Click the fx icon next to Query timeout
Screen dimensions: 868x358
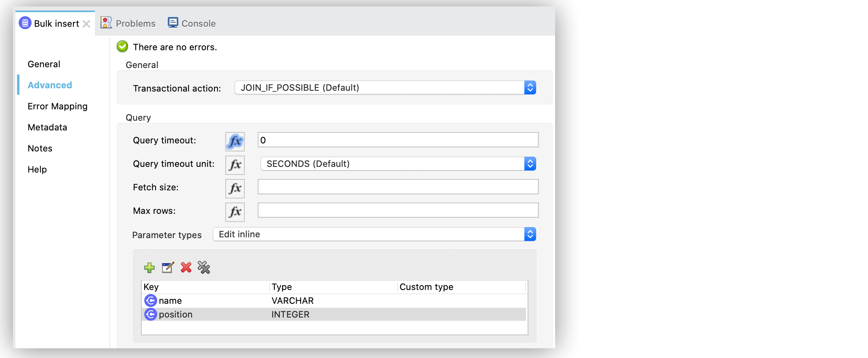[x=235, y=141]
